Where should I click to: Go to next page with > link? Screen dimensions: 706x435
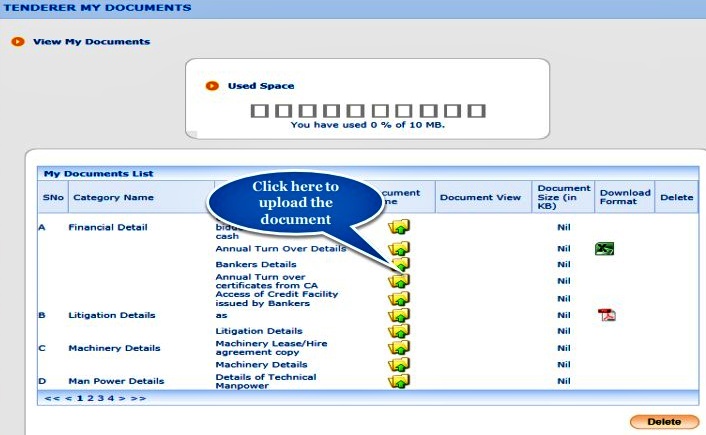pos(122,398)
